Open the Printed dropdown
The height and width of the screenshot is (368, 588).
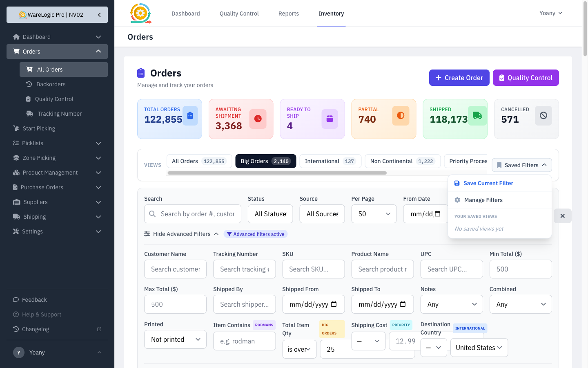(x=176, y=339)
